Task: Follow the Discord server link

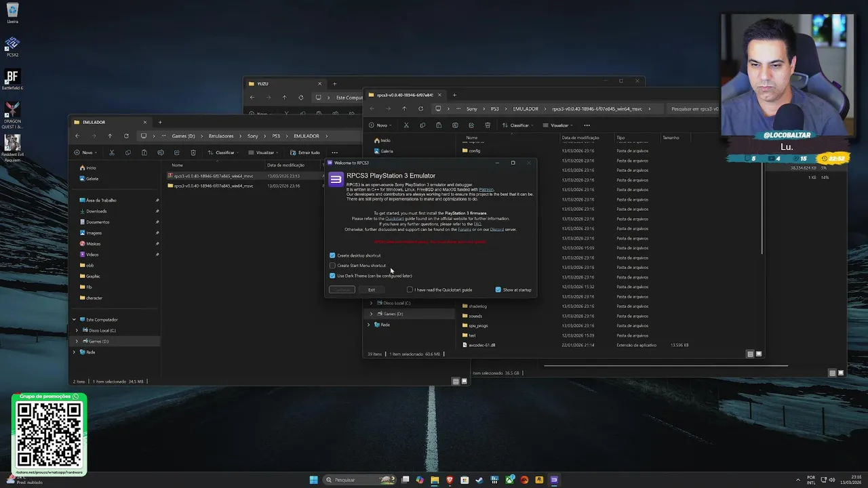Action: [x=496, y=230]
